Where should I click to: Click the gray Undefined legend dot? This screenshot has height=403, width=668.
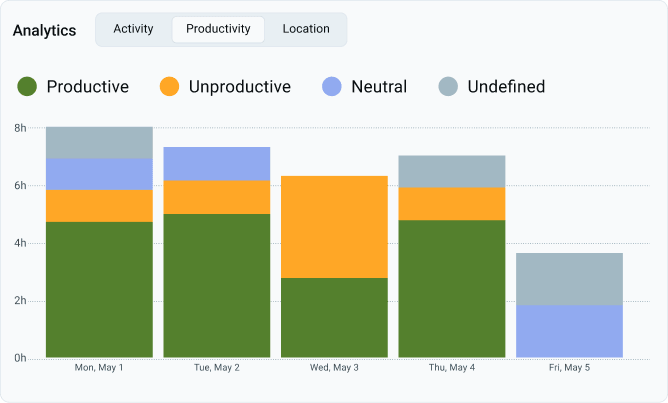(x=448, y=86)
